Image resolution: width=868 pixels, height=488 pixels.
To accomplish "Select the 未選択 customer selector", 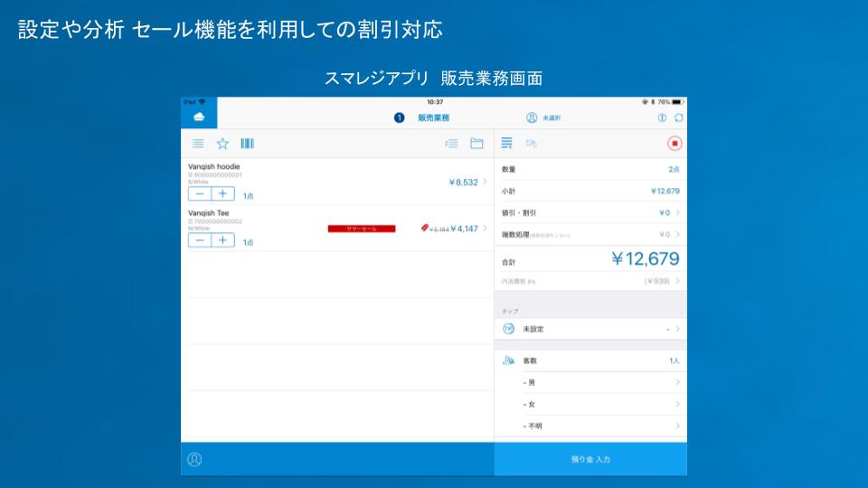I will (x=543, y=117).
